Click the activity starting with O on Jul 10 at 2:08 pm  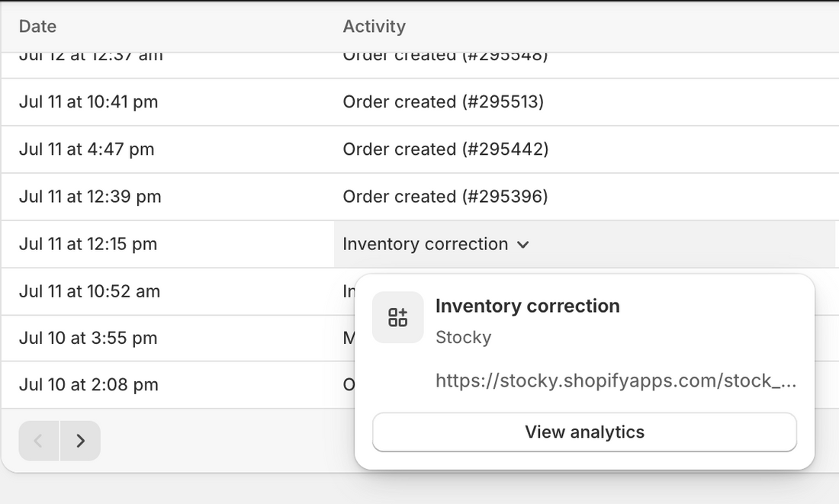pos(348,384)
